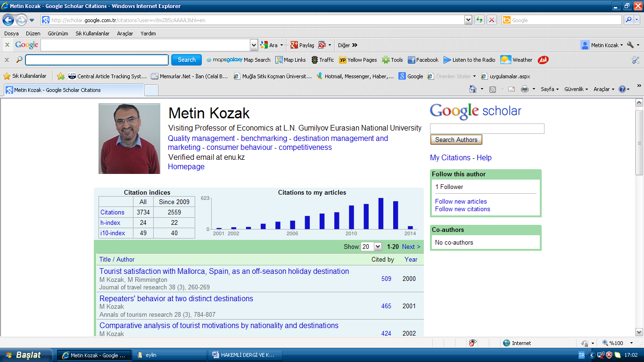The image size is (644, 362).
Task: Click the RSS feeds icon
Action: coord(493,89)
